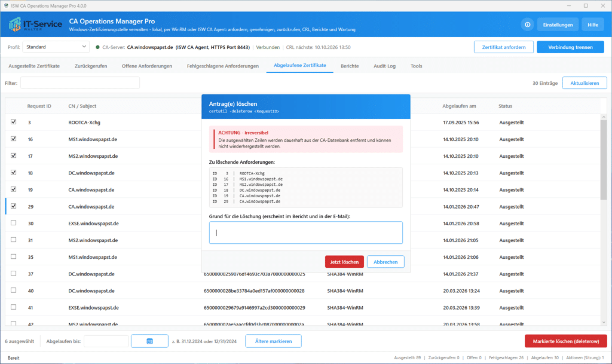Go to the Offene Anforderungen tab
612x364 pixels.
[147, 66]
